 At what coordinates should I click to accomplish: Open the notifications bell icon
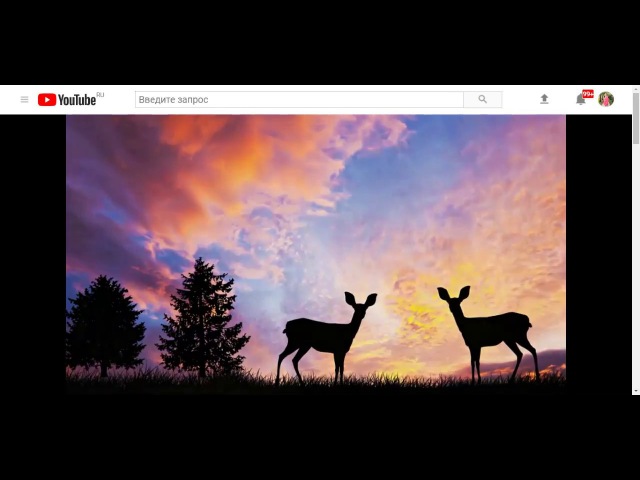pyautogui.click(x=581, y=99)
